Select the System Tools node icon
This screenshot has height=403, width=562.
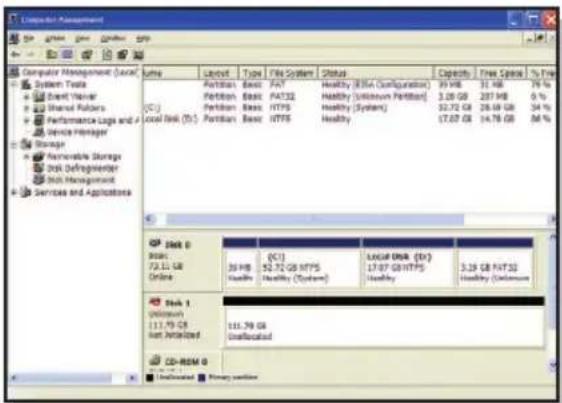coord(26,85)
